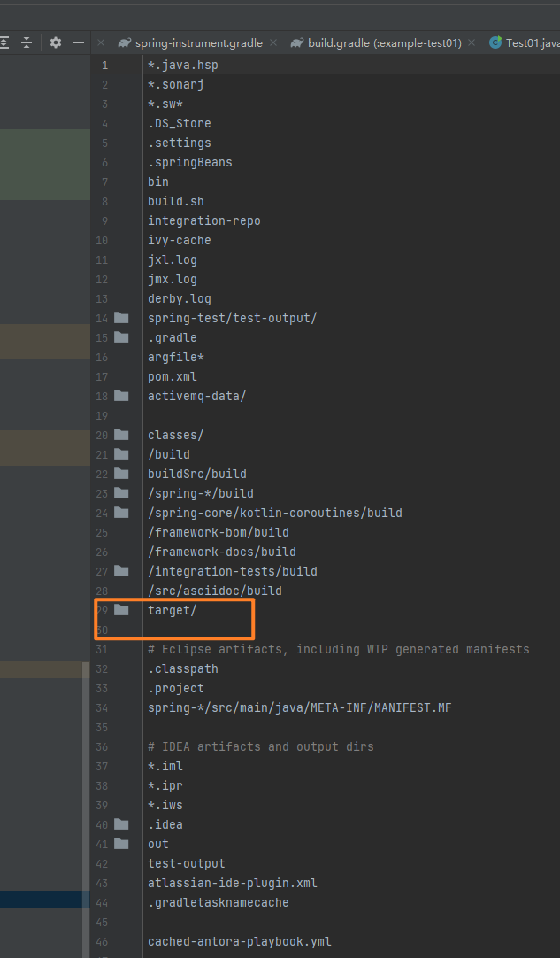This screenshot has height=958, width=560.
Task: Click folder gutter icon beside classes/
Action: (121, 435)
